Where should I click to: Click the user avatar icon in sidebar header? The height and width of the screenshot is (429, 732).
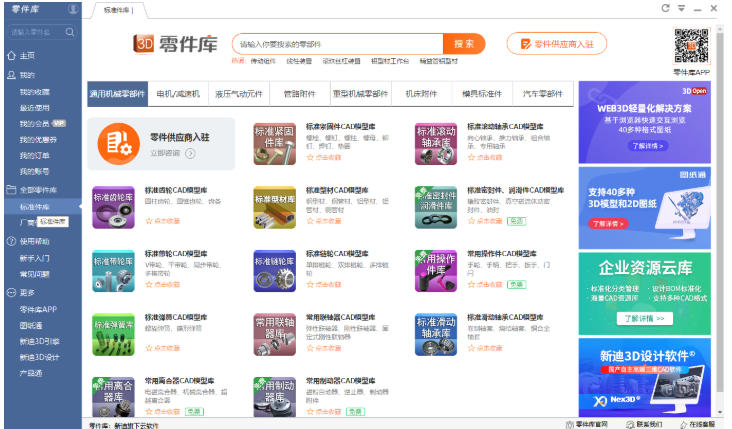coord(74,9)
